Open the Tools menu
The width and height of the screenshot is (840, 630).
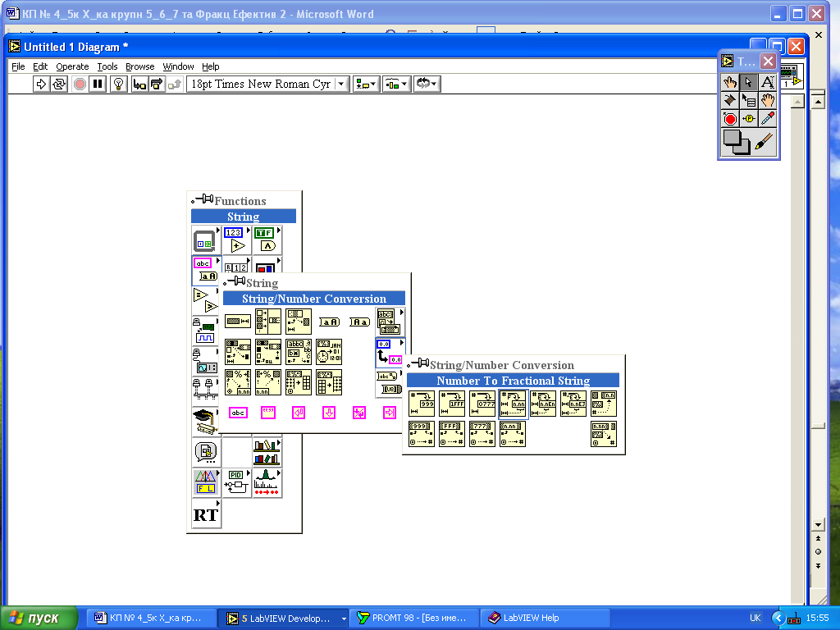pyautogui.click(x=107, y=66)
